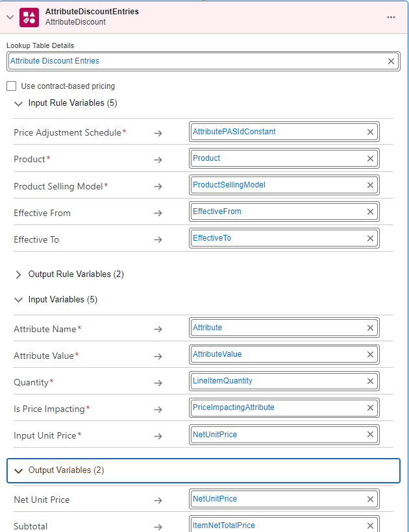Collapse the Output Variables section
Image resolution: width=409 pixels, height=532 pixels.
(x=18, y=470)
